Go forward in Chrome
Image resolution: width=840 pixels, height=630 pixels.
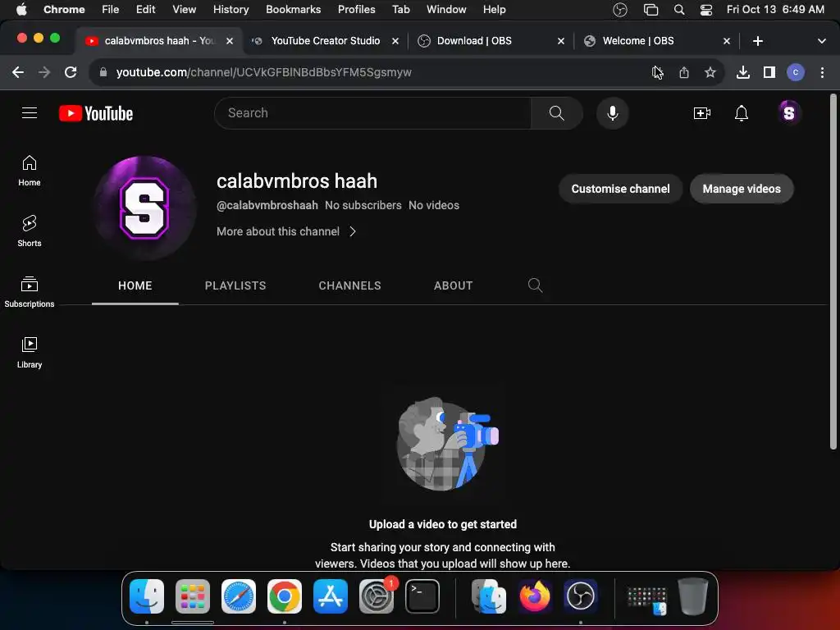pyautogui.click(x=44, y=72)
